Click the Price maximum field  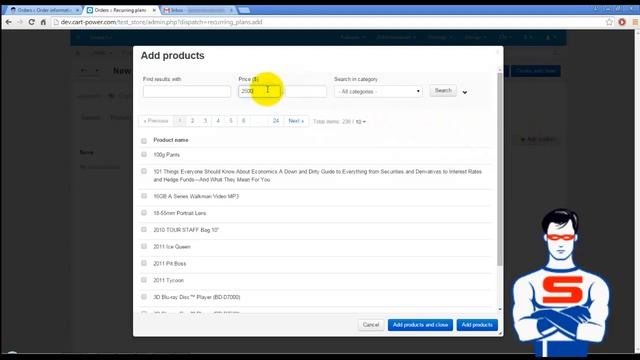306,91
